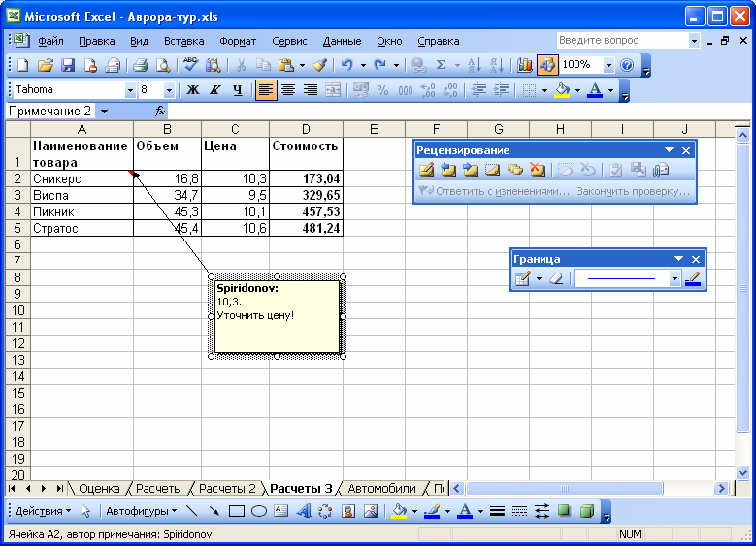Open the border line style dropdown
This screenshot has height=546, width=756.
pyautogui.click(x=674, y=278)
